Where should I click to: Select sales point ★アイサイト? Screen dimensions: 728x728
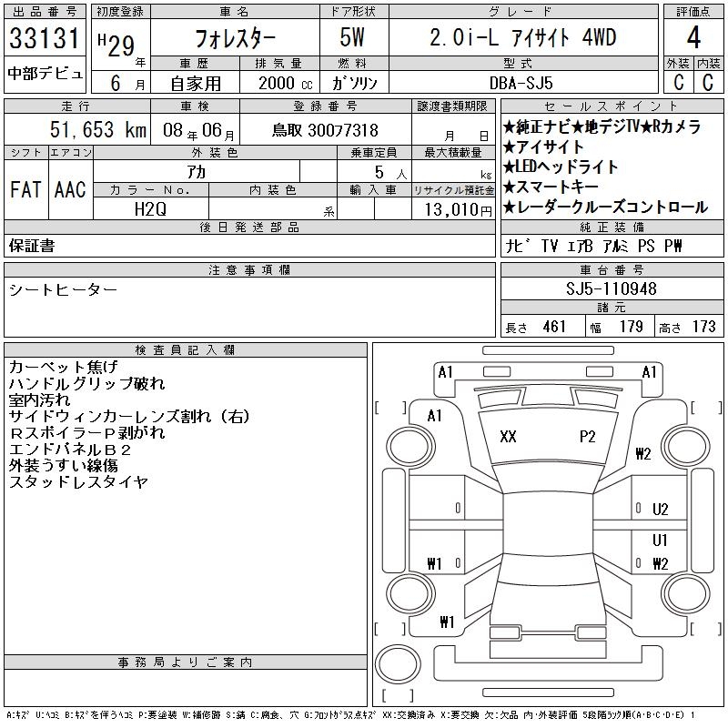[x=543, y=147]
